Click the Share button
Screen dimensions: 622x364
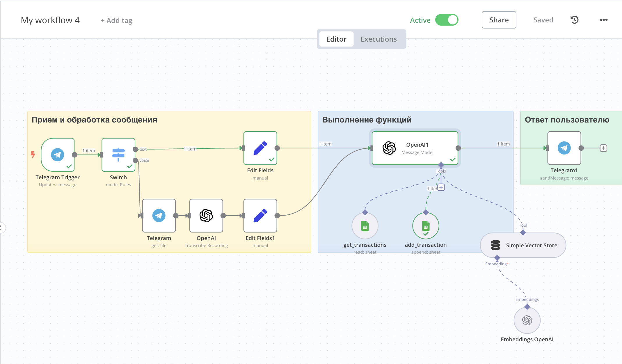[499, 20]
